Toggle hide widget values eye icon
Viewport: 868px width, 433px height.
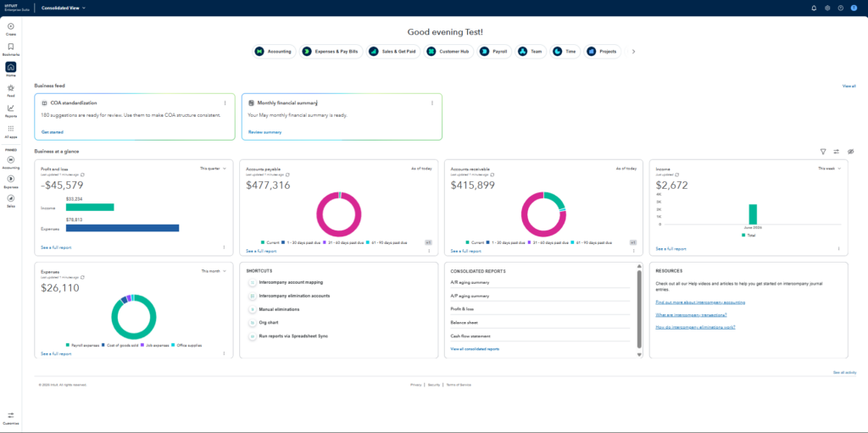point(851,151)
